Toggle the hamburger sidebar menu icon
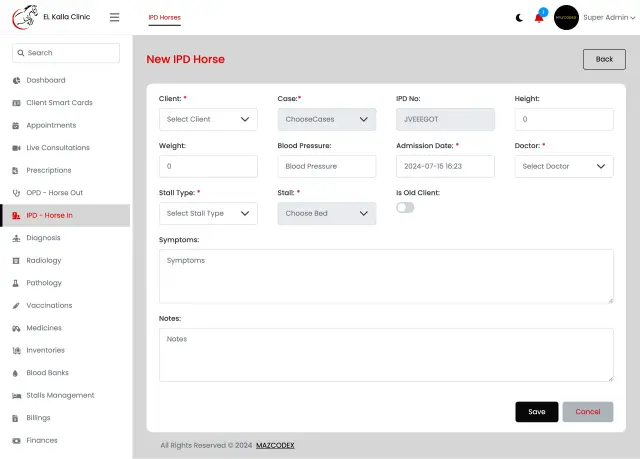 (x=114, y=17)
